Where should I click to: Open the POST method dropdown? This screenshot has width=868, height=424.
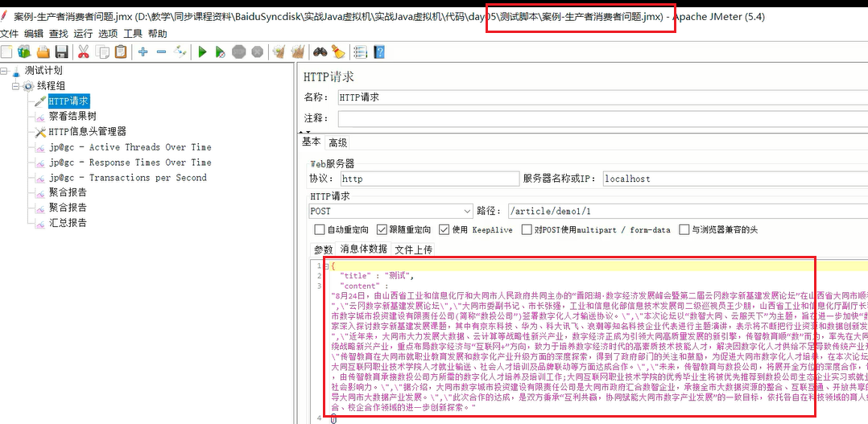pyautogui.click(x=391, y=211)
